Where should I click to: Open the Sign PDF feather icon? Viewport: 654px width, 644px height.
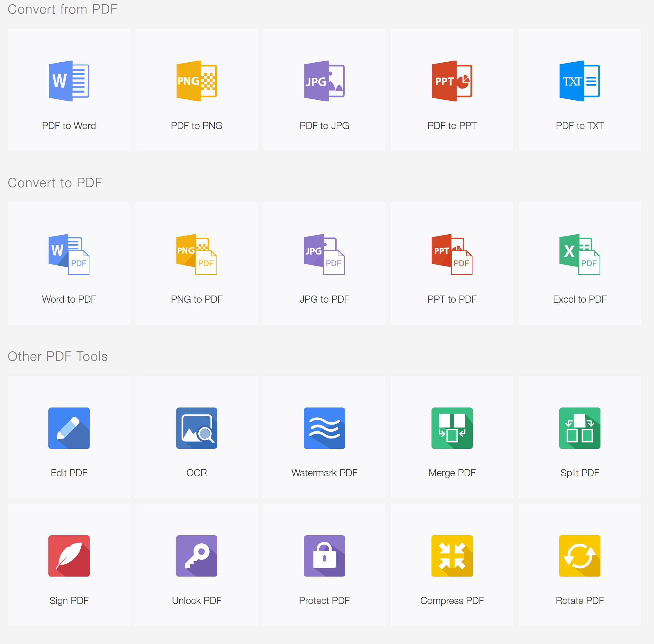click(x=69, y=556)
